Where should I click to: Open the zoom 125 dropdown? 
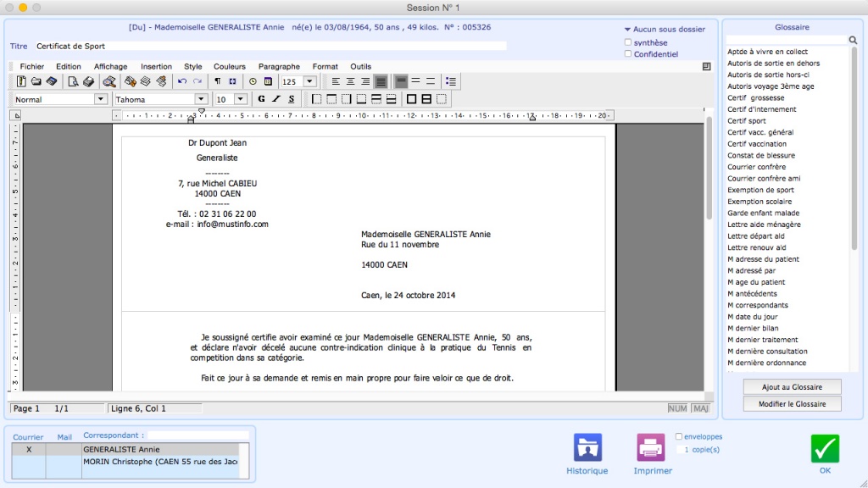tap(309, 81)
